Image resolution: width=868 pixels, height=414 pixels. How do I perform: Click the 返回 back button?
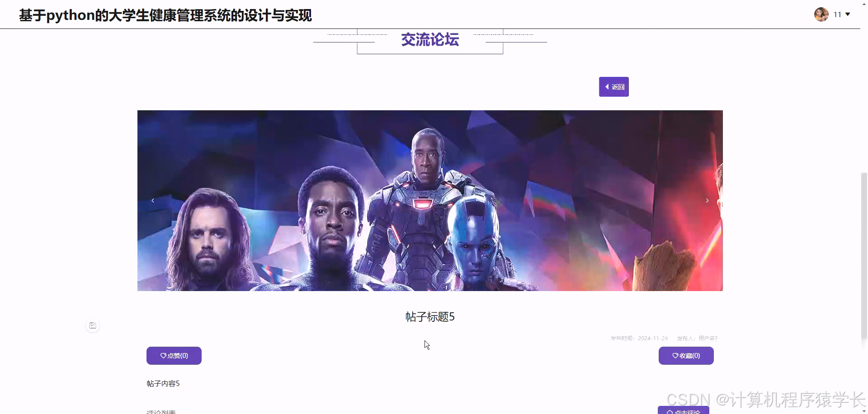pyautogui.click(x=614, y=87)
